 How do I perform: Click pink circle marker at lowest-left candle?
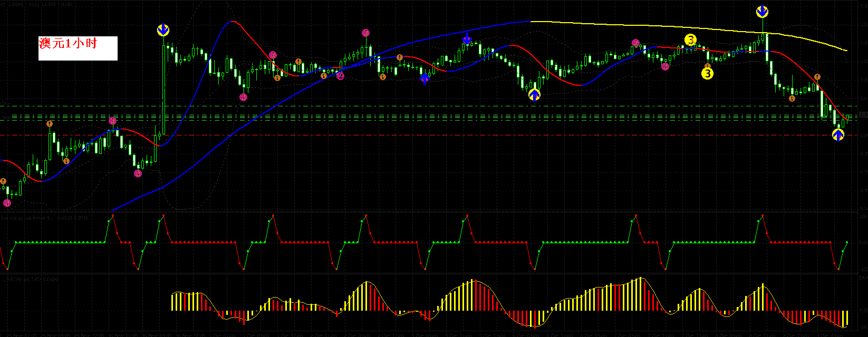(x=7, y=203)
